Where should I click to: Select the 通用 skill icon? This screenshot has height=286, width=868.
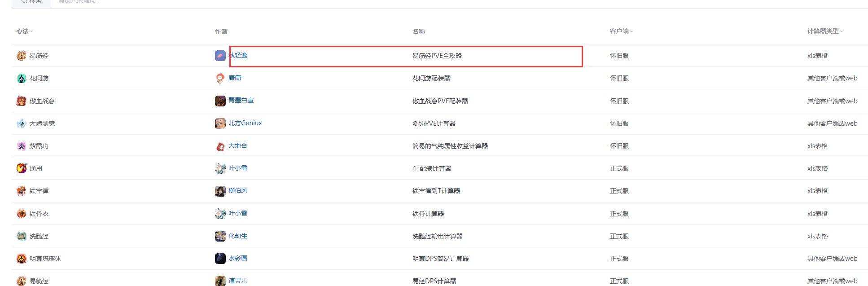(x=21, y=168)
